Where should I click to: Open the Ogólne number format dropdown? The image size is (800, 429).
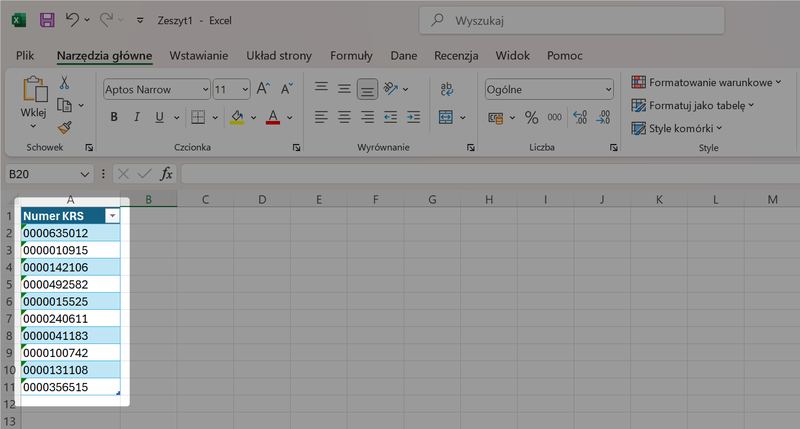coord(608,90)
